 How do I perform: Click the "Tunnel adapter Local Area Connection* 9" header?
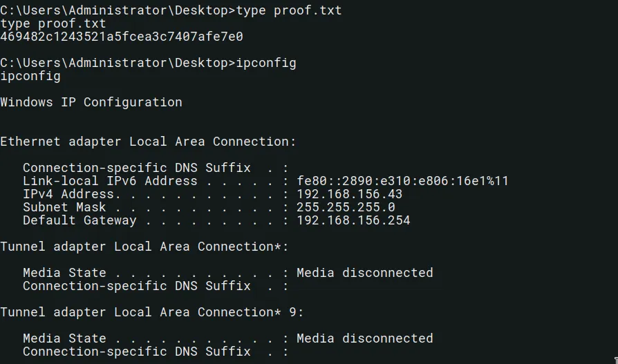click(152, 312)
